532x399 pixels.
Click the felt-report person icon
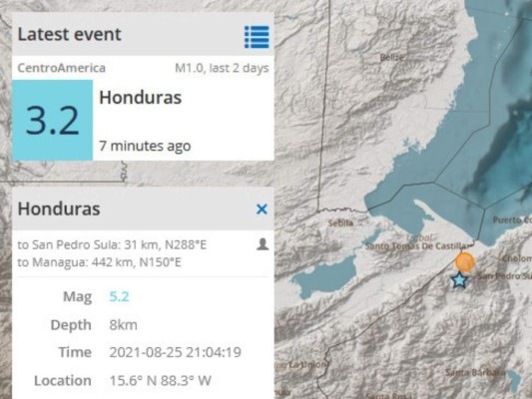[263, 244]
